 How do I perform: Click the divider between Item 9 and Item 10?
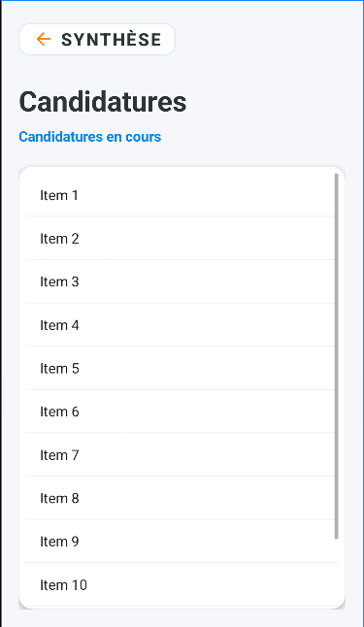click(x=182, y=563)
